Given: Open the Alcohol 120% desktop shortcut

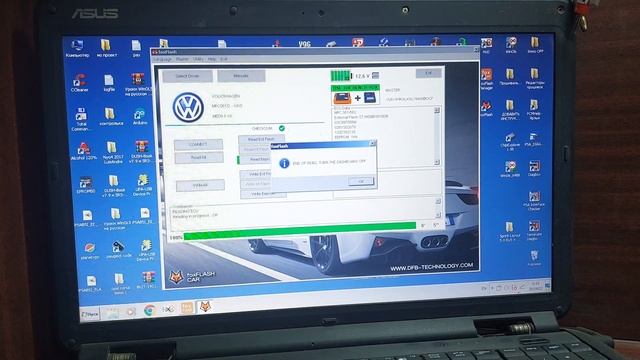Looking at the screenshot, I should pos(84,151).
